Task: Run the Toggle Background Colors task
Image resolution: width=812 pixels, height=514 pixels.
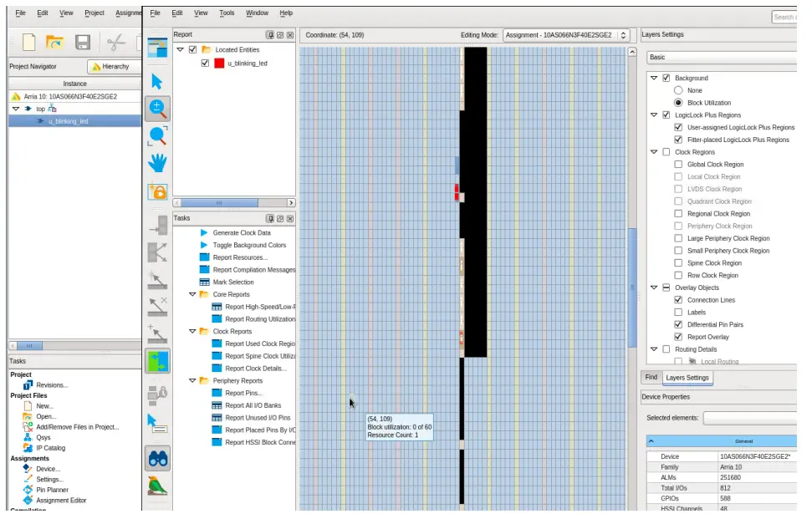Action: click(249, 246)
